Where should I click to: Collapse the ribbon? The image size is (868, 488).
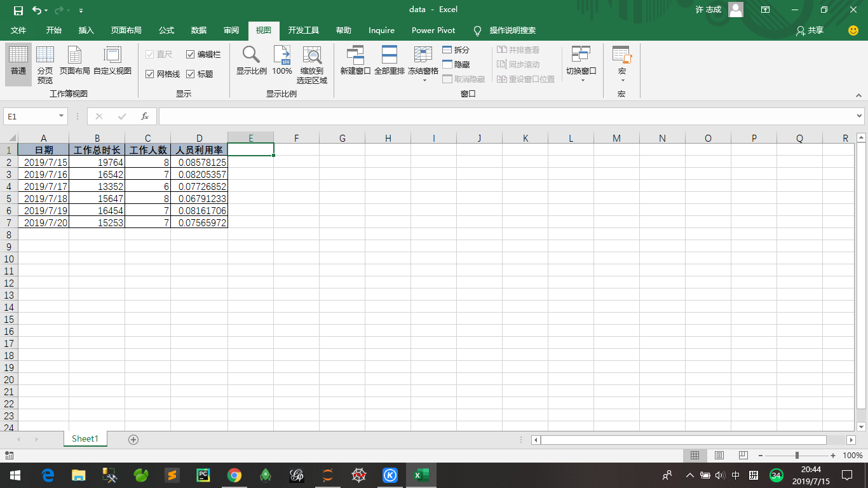[x=859, y=94]
